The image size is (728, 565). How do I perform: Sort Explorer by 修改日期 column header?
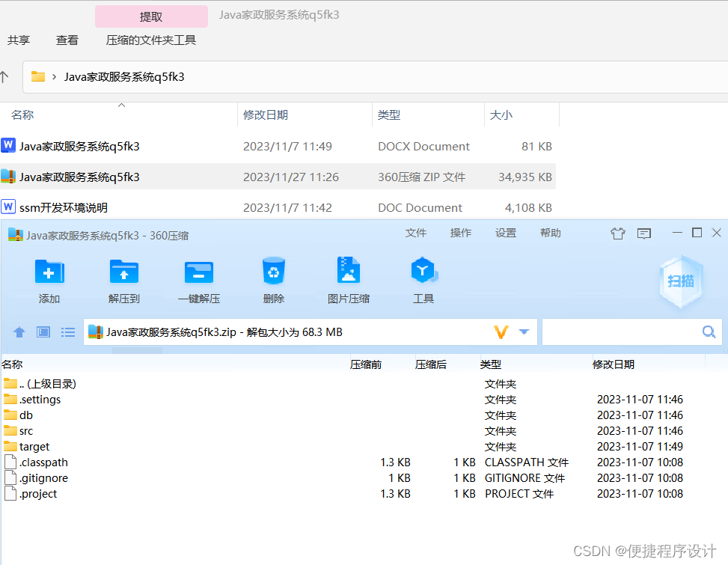pos(305,115)
